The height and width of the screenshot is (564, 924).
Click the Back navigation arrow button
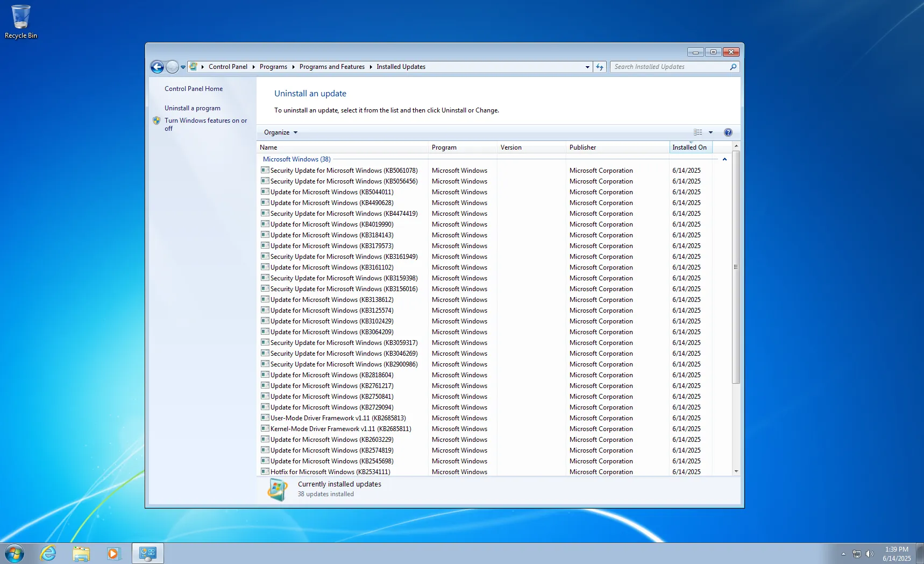(x=157, y=67)
